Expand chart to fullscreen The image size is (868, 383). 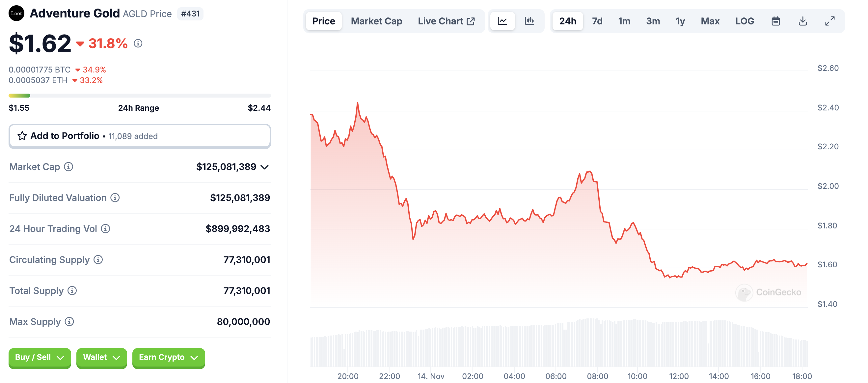click(x=829, y=21)
